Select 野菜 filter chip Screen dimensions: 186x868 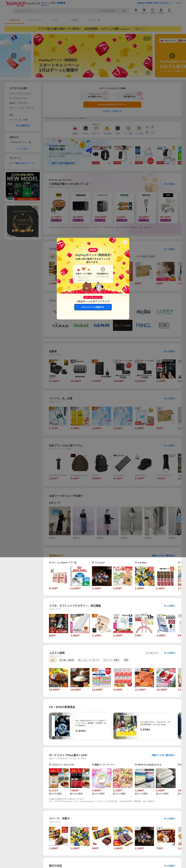pos(126,660)
